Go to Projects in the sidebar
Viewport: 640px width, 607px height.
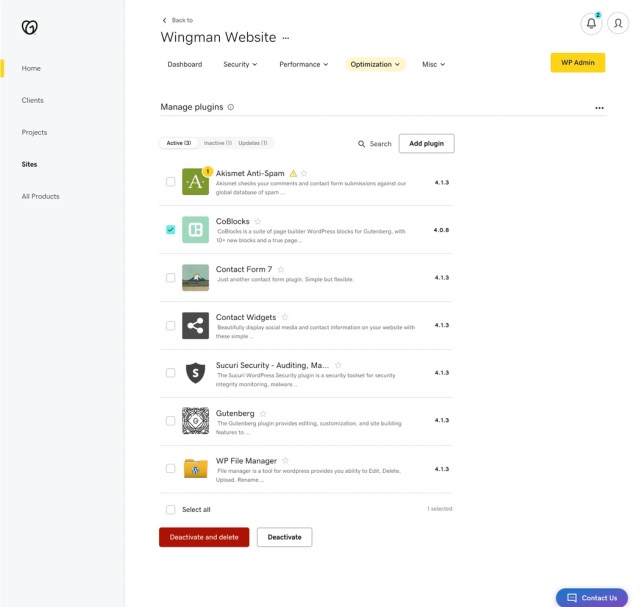pos(34,132)
